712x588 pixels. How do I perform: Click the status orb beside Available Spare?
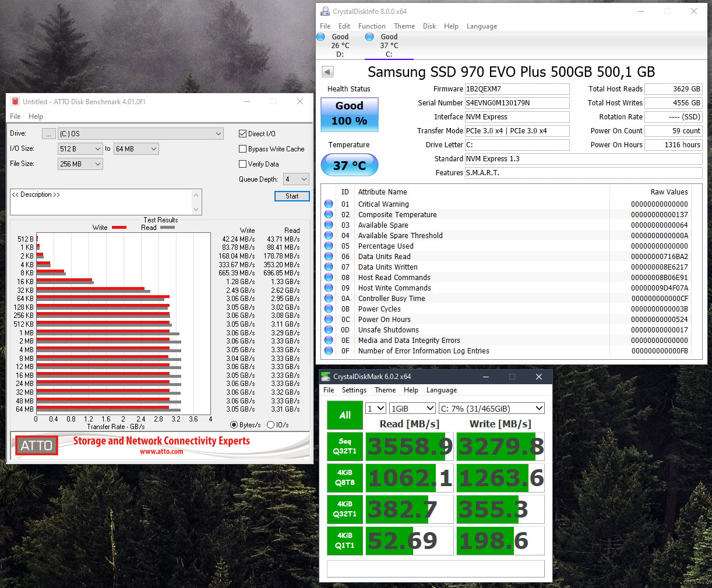[329, 225]
